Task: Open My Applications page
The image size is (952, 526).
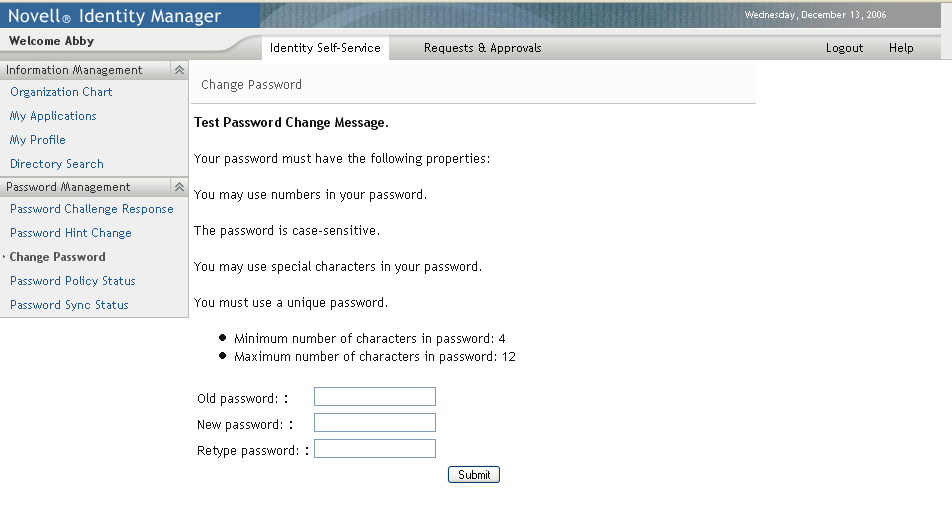Action: coord(53,116)
